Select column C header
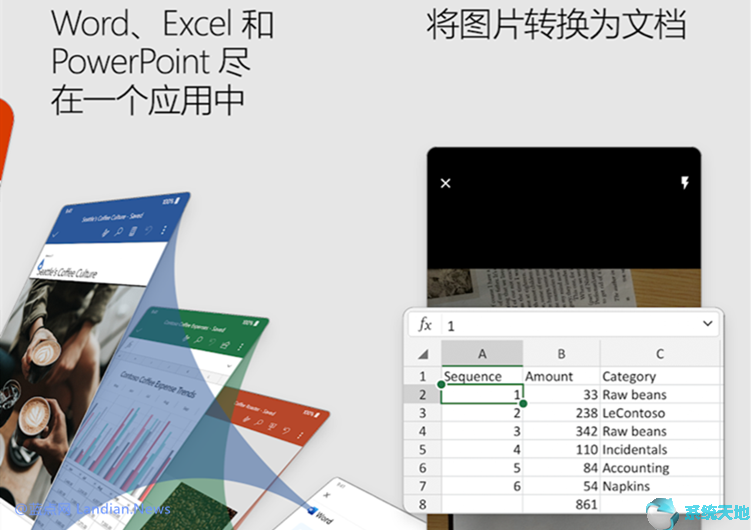751x530 pixels. [x=660, y=354]
